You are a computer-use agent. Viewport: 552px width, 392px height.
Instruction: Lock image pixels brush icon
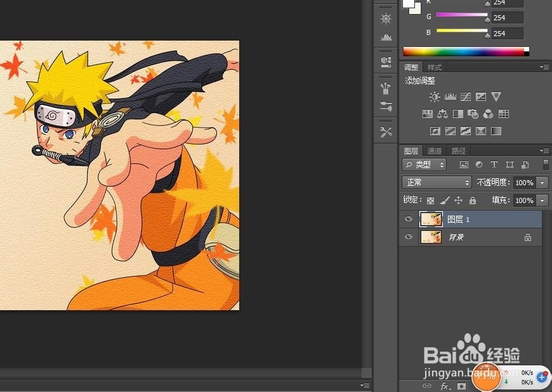[445, 200]
